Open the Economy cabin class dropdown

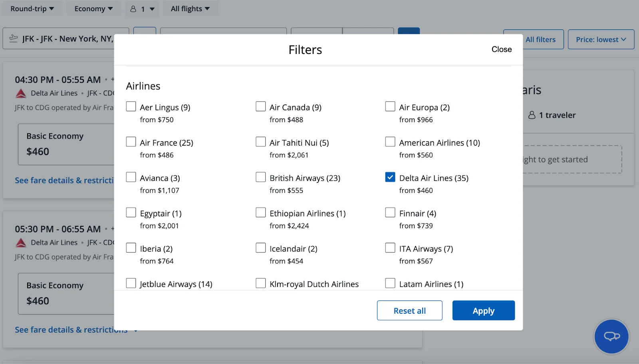tap(93, 8)
